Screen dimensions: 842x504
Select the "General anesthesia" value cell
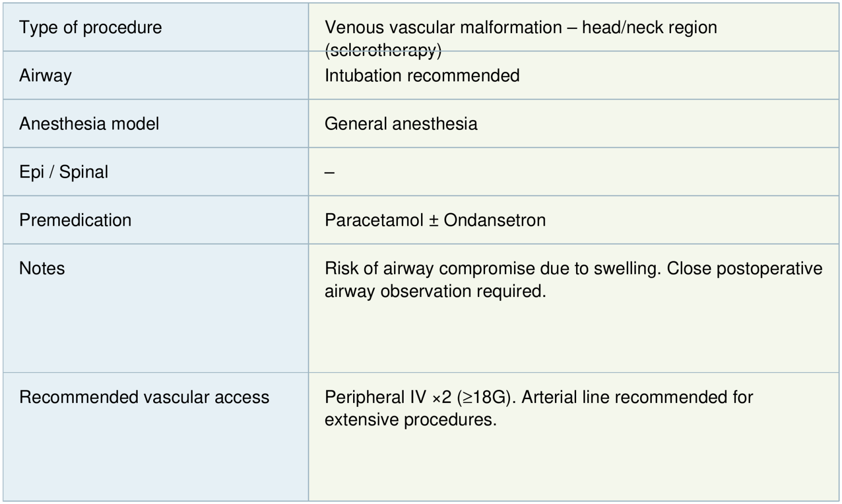pyautogui.click(x=401, y=124)
